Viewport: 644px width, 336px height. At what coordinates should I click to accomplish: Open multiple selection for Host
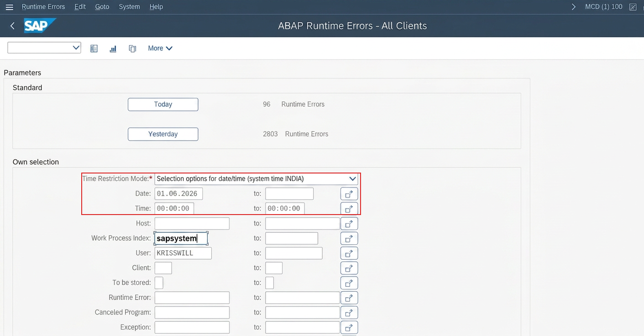point(349,224)
